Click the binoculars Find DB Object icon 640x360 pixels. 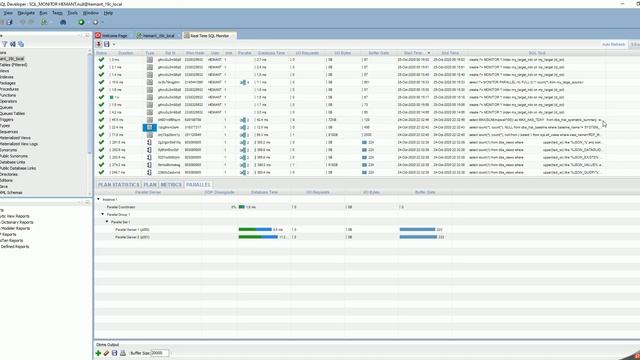(x=63, y=22)
